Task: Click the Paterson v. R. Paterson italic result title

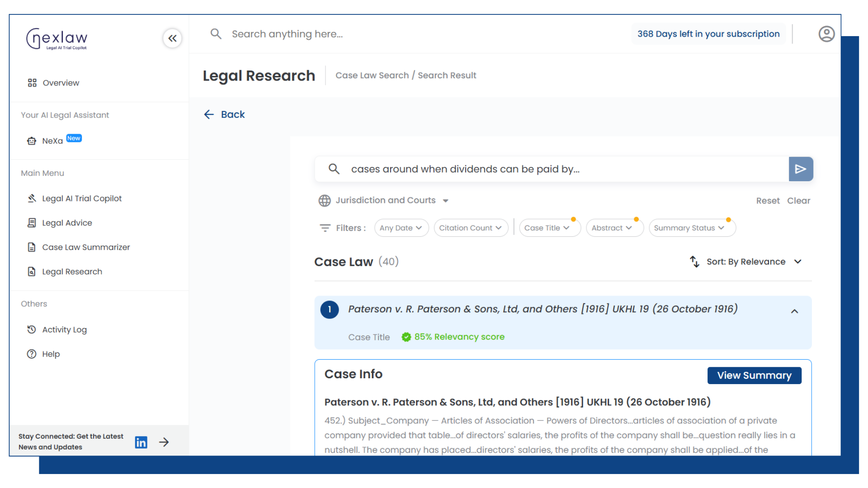Action: coord(542,309)
